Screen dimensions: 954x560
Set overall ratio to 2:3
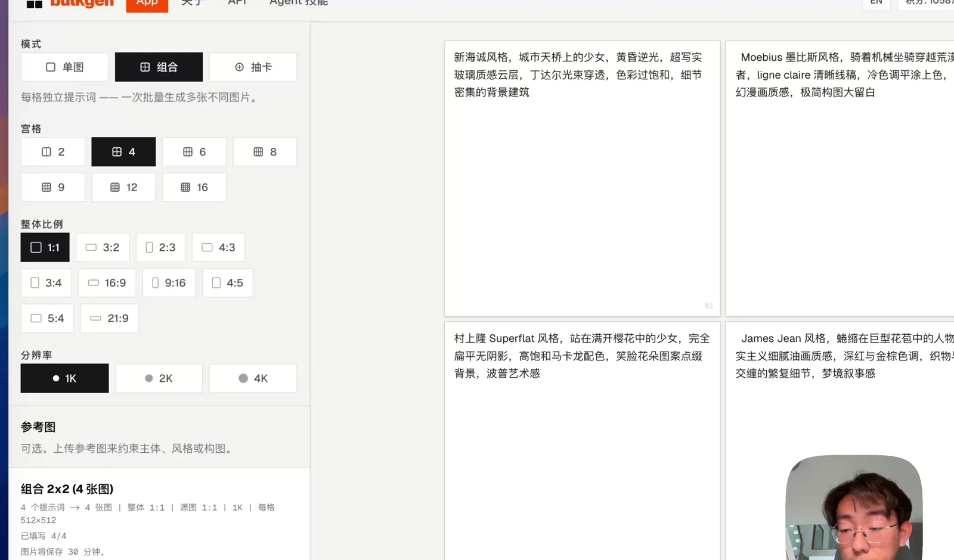(x=161, y=247)
